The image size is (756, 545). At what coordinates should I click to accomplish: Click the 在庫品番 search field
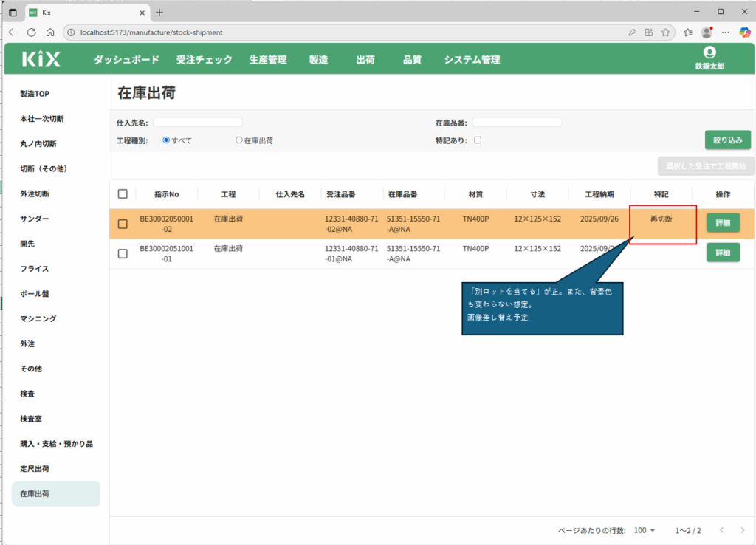(517, 123)
